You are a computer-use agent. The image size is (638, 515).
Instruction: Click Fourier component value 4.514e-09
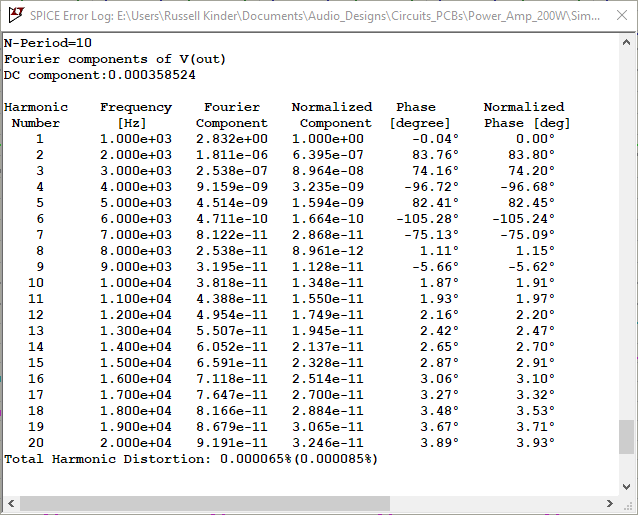232,203
